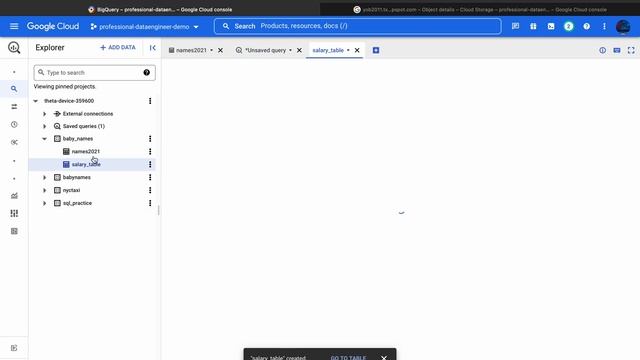Select the salary_table tab
640x360 pixels.
[328, 50]
